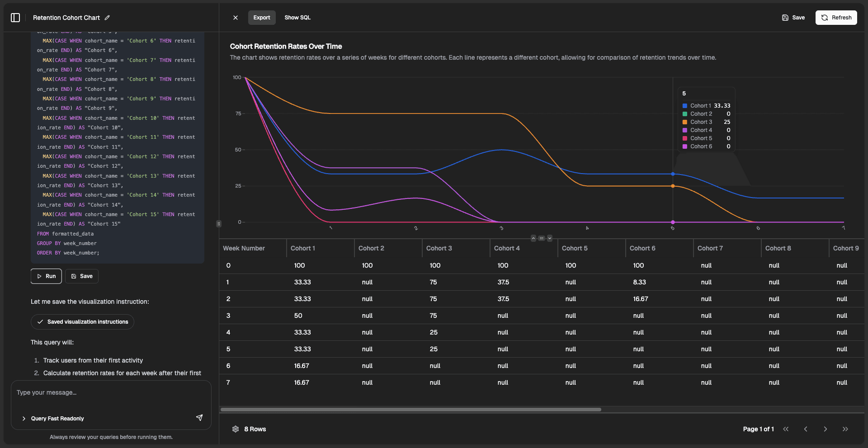Close the results panel with X
This screenshot has height=448, width=868.
click(236, 18)
